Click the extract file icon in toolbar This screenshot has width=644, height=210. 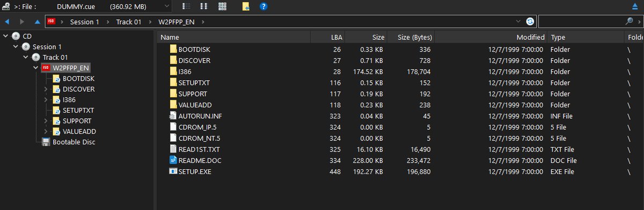click(246, 6)
